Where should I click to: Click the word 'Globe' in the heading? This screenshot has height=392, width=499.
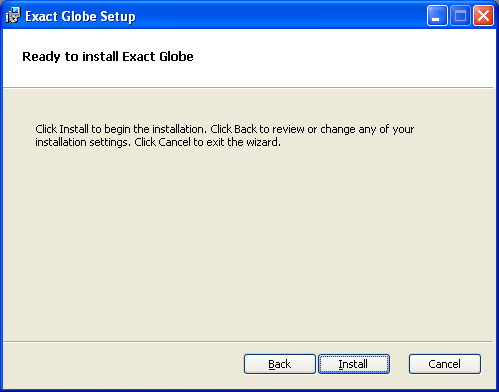point(176,57)
